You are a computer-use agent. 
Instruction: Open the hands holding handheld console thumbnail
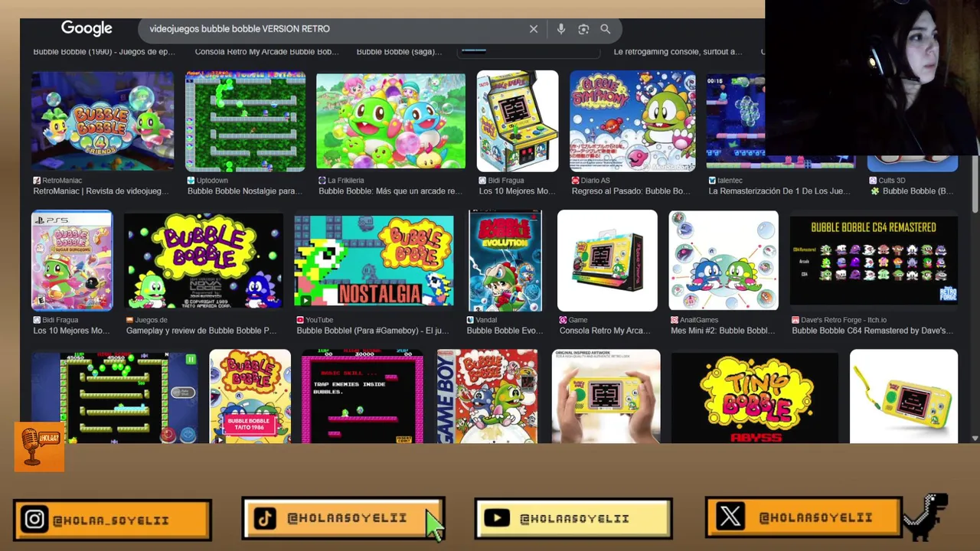606,396
